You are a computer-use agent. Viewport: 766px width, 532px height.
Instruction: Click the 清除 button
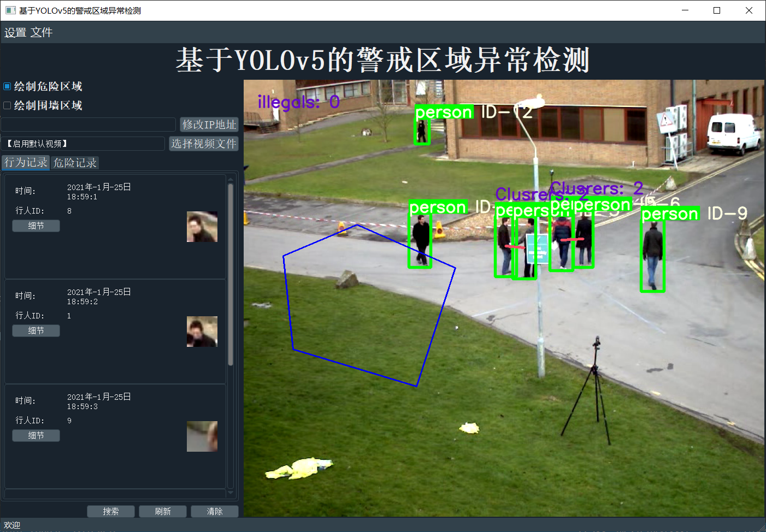(x=215, y=511)
